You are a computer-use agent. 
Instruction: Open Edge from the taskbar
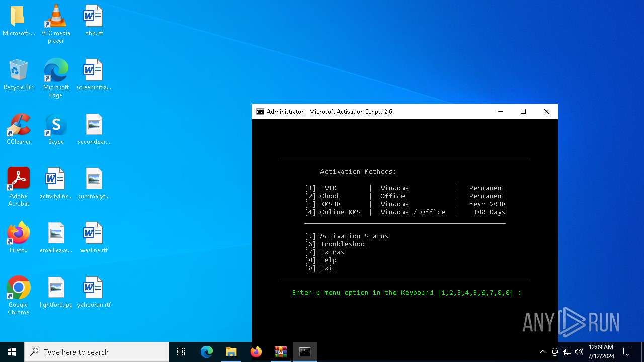coord(207,352)
